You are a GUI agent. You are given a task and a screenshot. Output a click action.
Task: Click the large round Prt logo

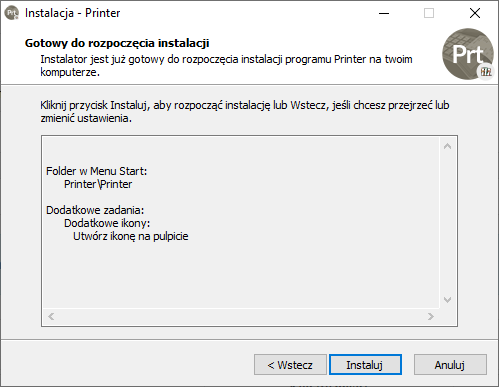pyautogui.click(x=468, y=54)
